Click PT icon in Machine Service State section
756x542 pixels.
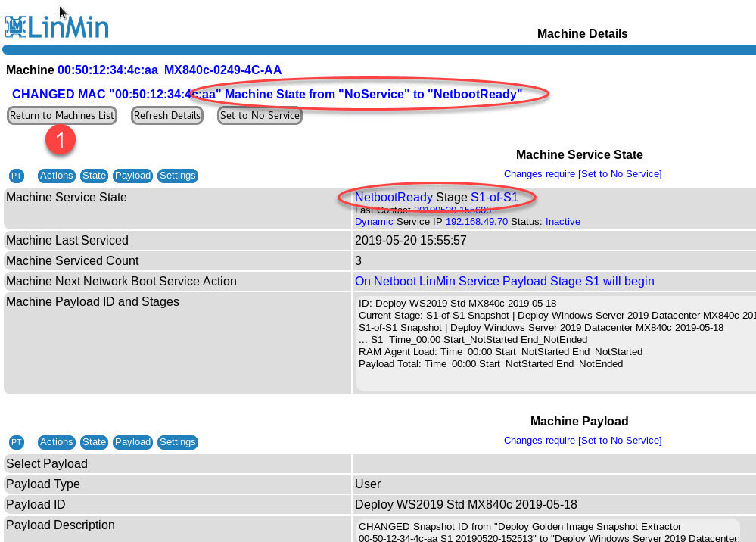(x=17, y=176)
